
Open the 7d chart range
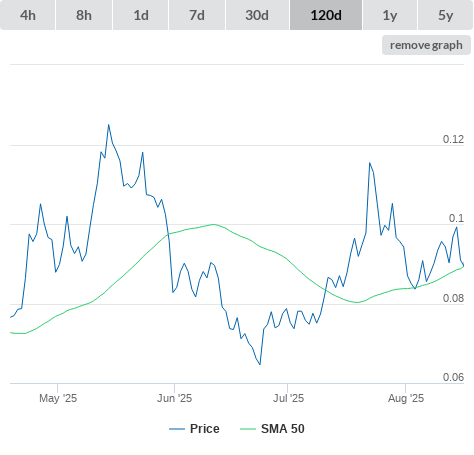point(197,15)
